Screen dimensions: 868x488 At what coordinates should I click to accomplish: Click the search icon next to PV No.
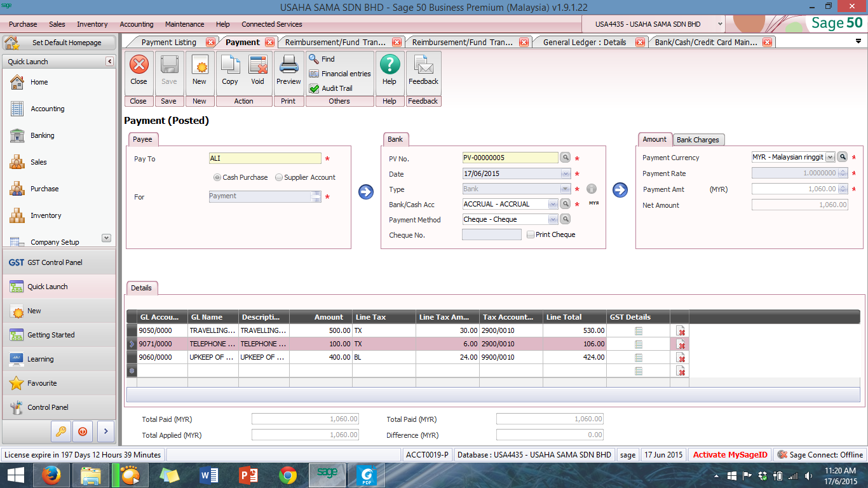pos(565,158)
